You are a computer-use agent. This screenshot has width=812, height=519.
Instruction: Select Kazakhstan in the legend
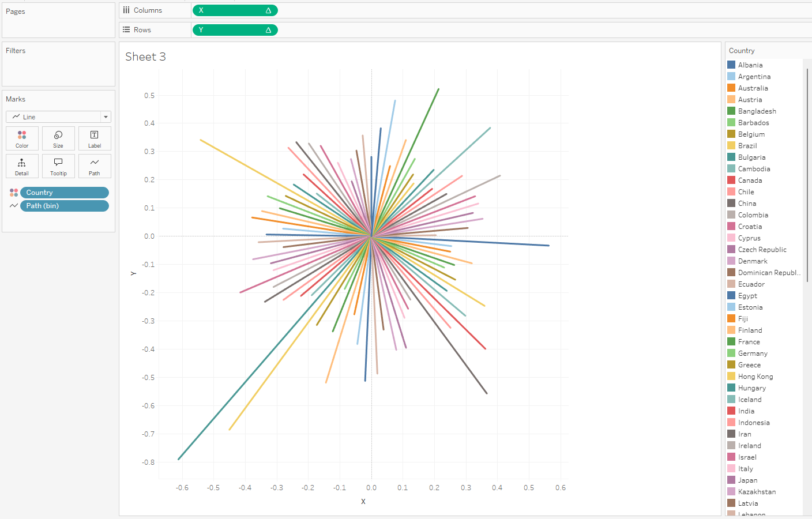pyautogui.click(x=757, y=492)
